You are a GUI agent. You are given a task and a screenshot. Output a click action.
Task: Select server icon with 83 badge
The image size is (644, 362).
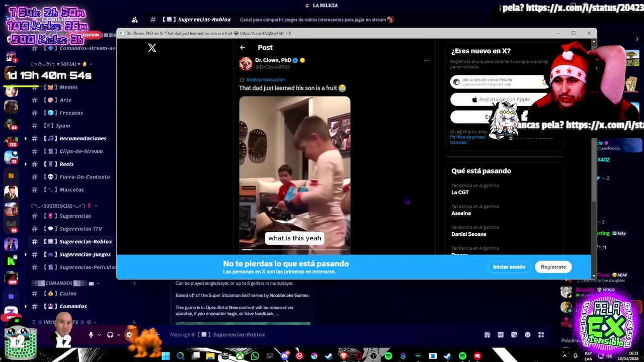(x=11, y=124)
